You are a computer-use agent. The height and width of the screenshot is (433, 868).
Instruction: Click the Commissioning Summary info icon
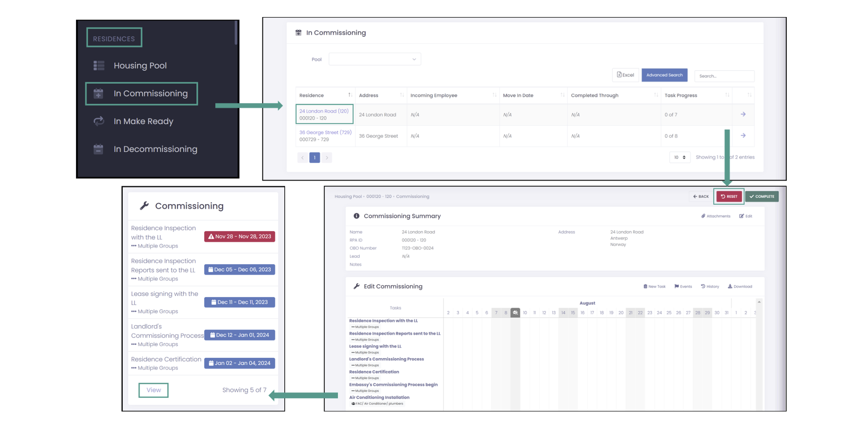356,216
